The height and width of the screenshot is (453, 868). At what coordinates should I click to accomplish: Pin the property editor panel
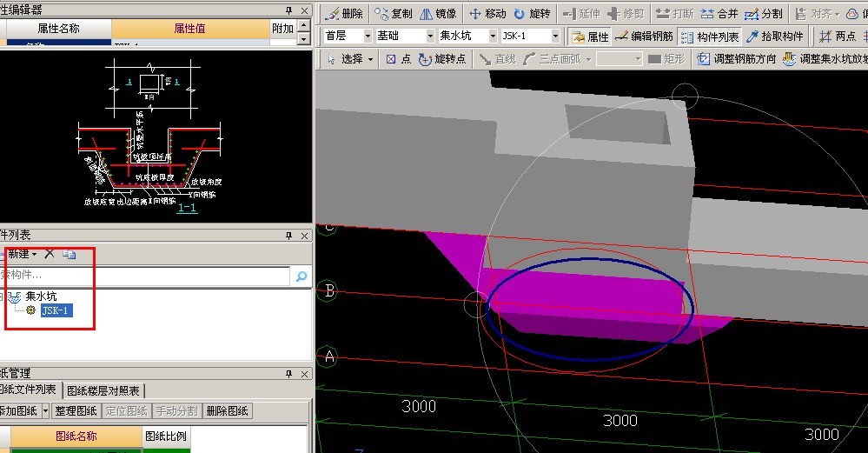coord(288,10)
